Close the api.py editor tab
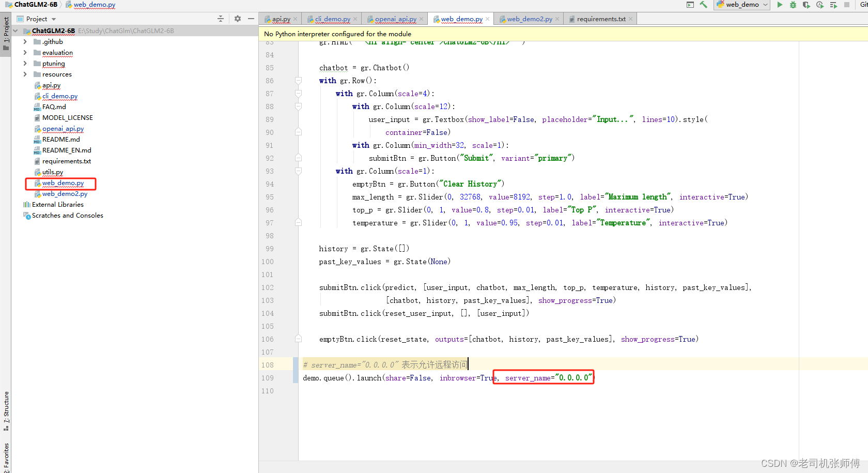868x473 pixels. pyautogui.click(x=296, y=19)
